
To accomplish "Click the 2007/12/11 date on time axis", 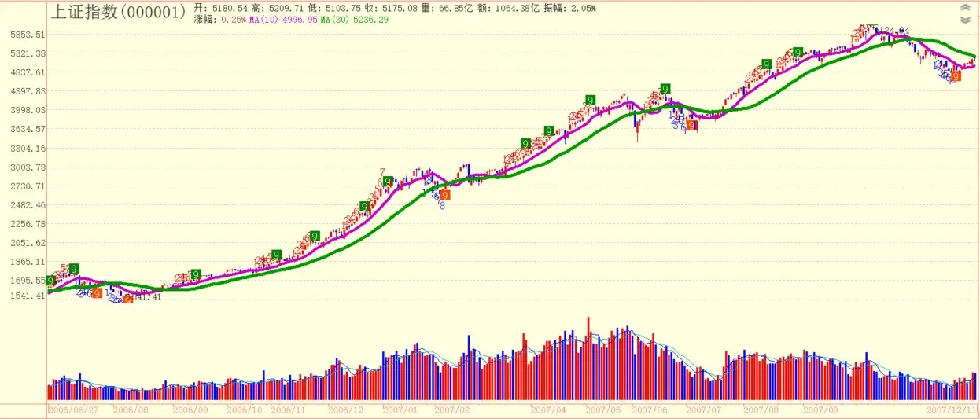I will [952, 410].
